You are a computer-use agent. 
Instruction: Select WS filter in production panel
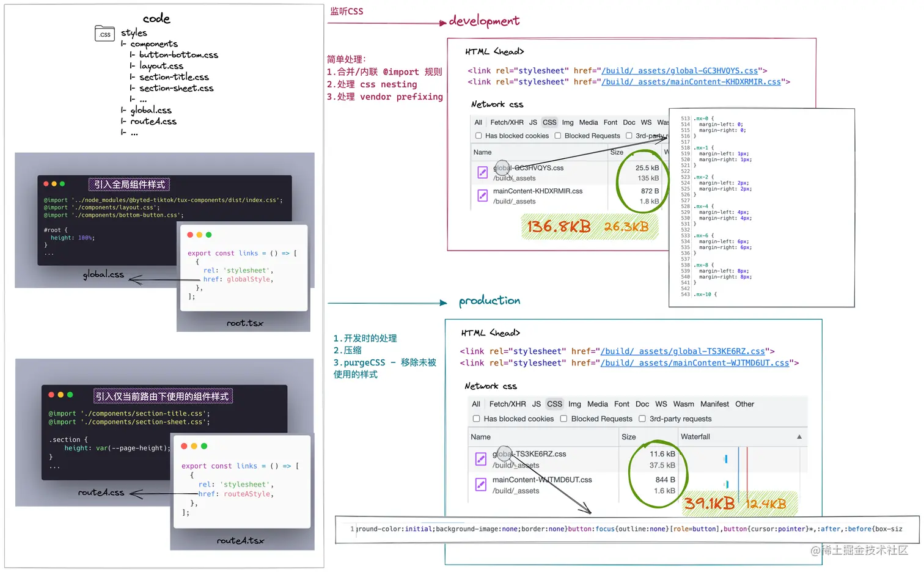[661, 404]
